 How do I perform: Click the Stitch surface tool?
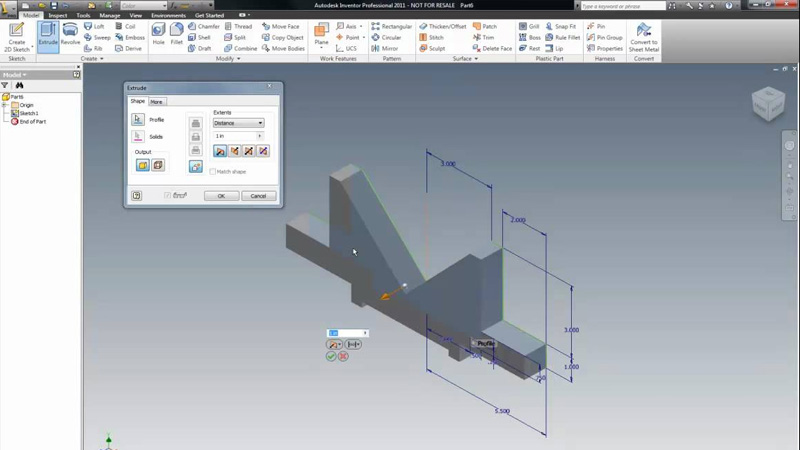pyautogui.click(x=431, y=38)
